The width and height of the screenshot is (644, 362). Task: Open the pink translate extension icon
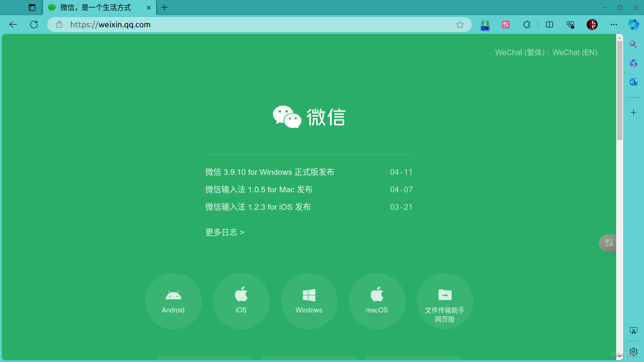tap(506, 25)
